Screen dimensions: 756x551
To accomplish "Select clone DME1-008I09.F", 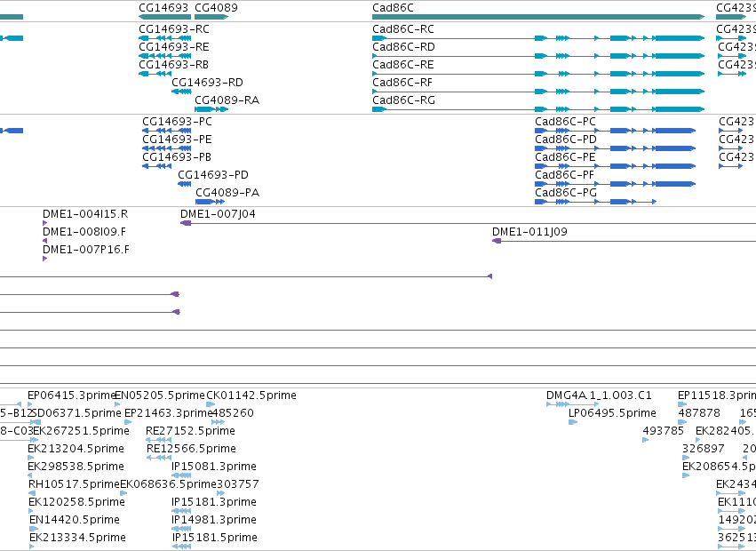I will point(84,232).
